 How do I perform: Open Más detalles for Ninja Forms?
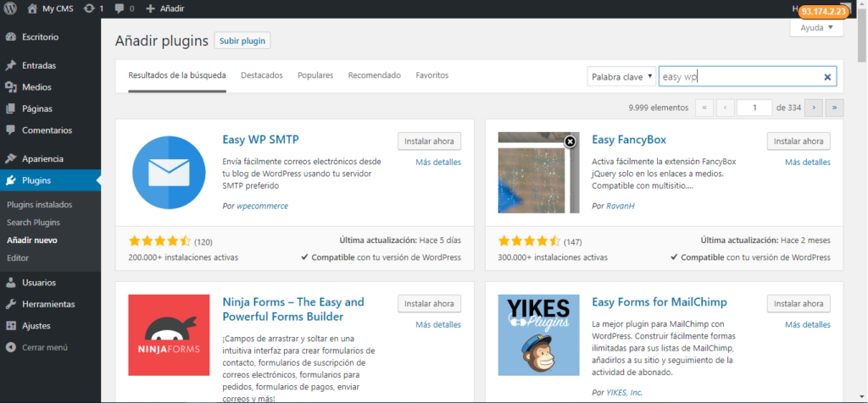click(x=438, y=324)
